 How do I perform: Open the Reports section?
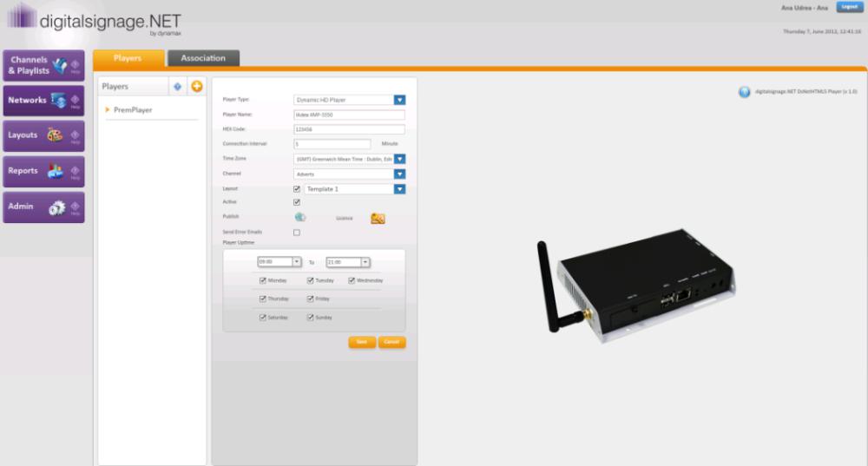[x=43, y=171]
